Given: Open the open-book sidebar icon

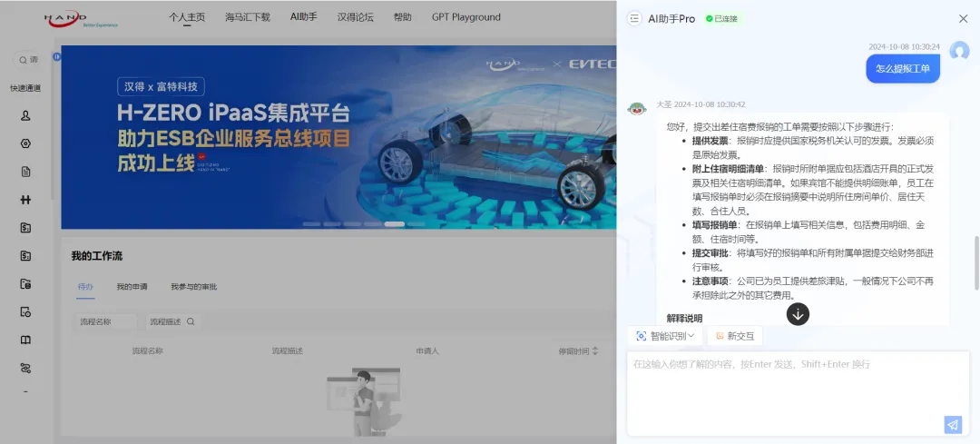Looking at the screenshot, I should pyautogui.click(x=25, y=340).
